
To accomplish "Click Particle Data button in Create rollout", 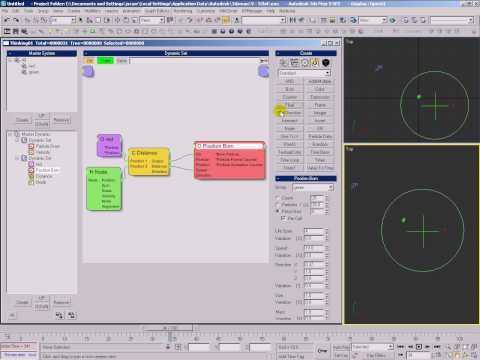I will [320, 136].
